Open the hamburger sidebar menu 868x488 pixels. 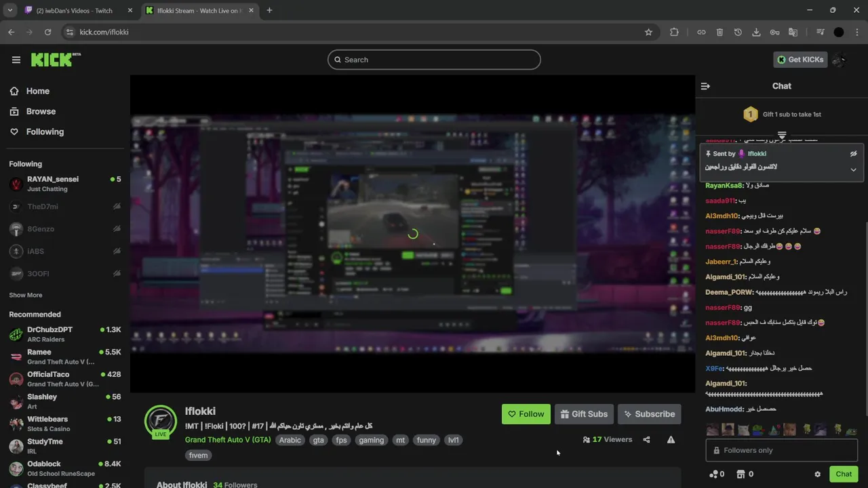pos(16,60)
